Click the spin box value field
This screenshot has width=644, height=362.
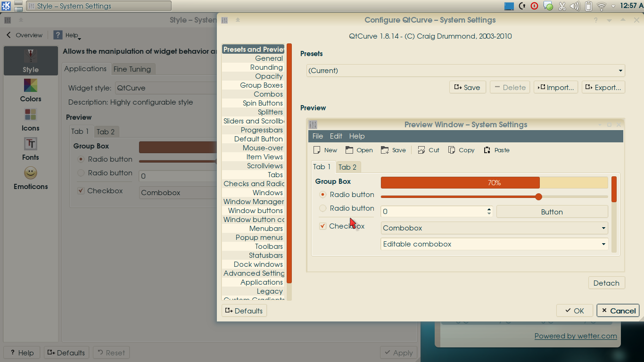pyautogui.click(x=433, y=212)
